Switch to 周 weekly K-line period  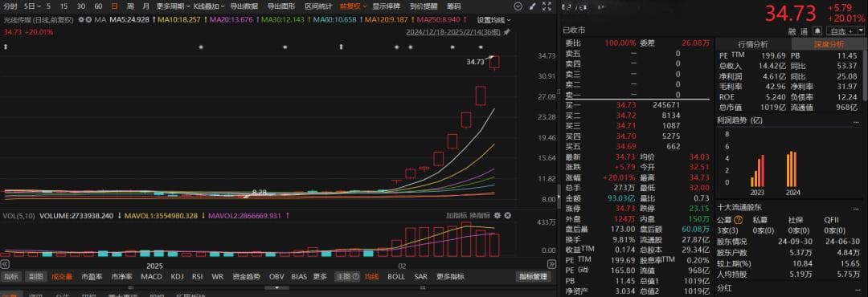coord(130,6)
